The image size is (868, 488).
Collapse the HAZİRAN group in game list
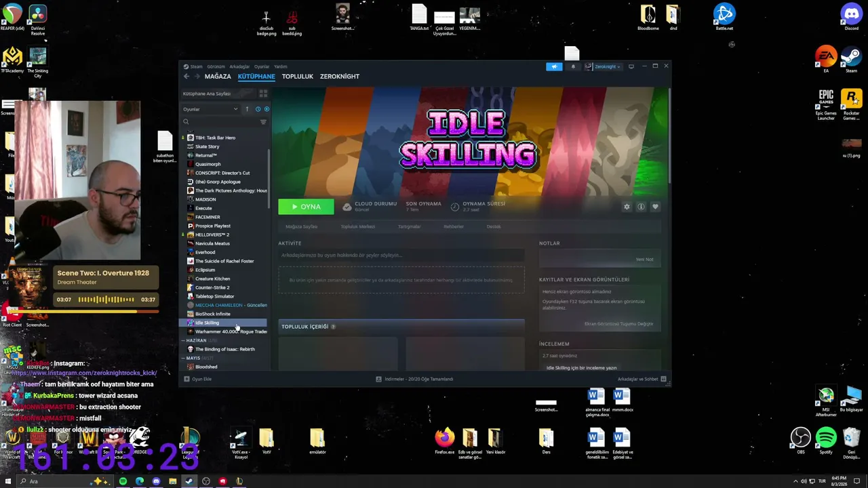pyautogui.click(x=183, y=340)
